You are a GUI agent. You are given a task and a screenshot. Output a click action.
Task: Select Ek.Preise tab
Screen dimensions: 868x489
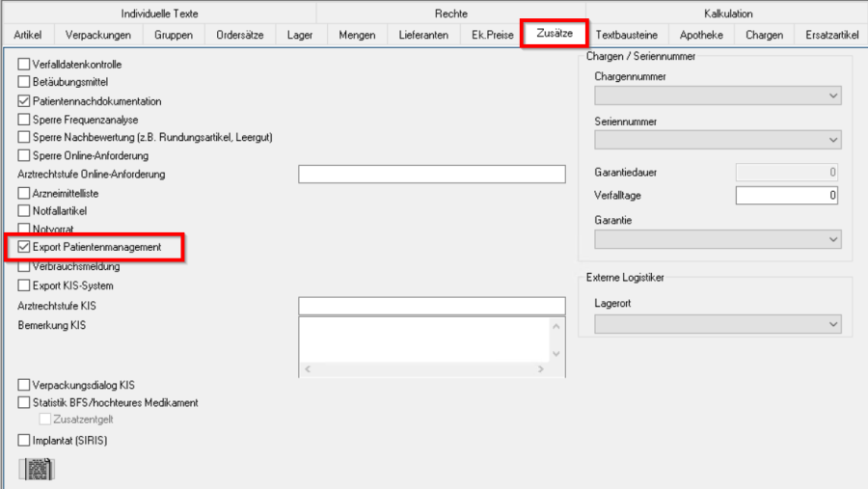coord(492,35)
